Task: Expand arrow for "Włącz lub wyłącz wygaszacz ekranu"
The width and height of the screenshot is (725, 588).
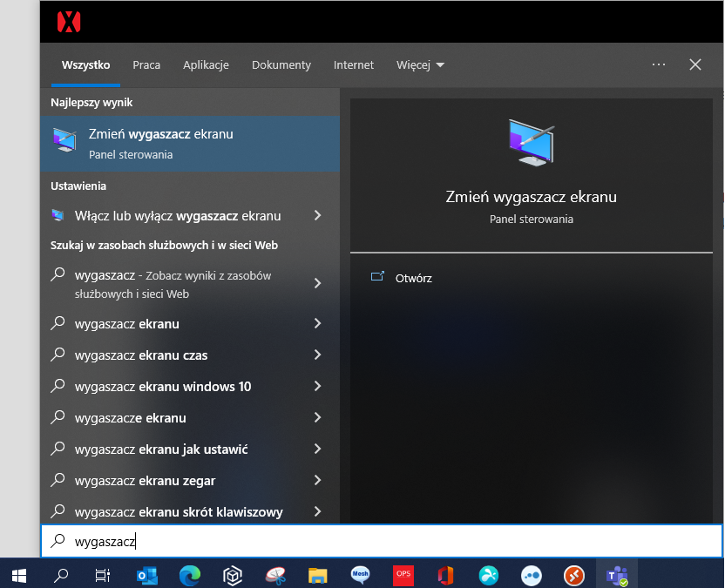Action: [318, 215]
